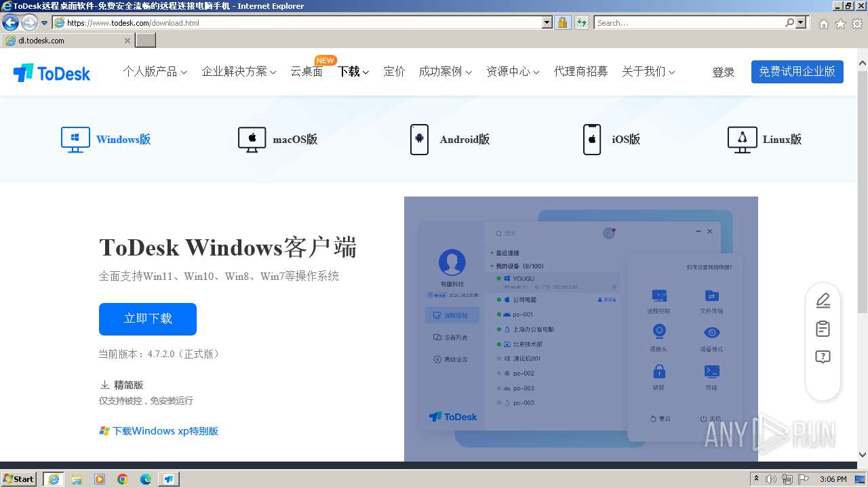Open Microsoft Edge from the taskbar
Image resolution: width=868 pixels, height=488 pixels.
(x=146, y=479)
